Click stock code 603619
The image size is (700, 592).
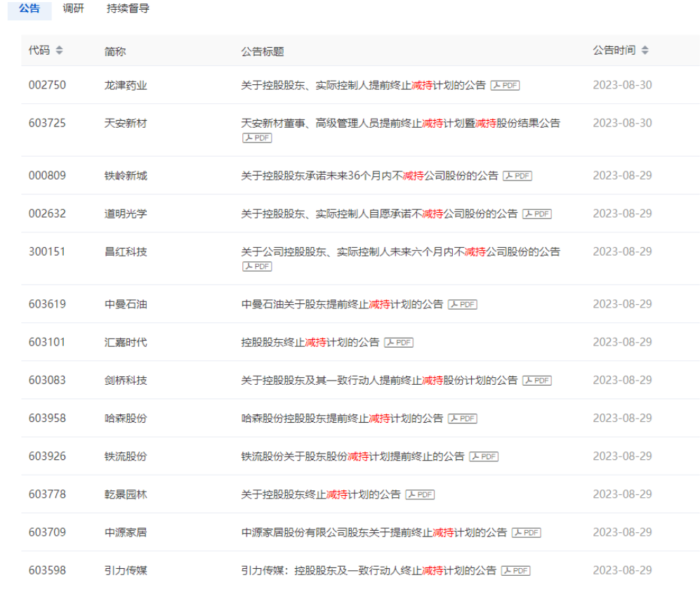[x=47, y=304]
